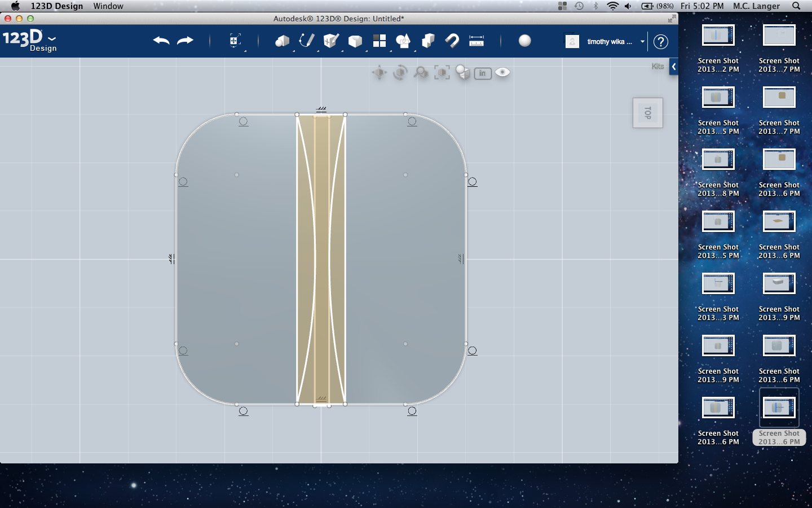
Task: Click the Kits label
Action: click(657, 66)
